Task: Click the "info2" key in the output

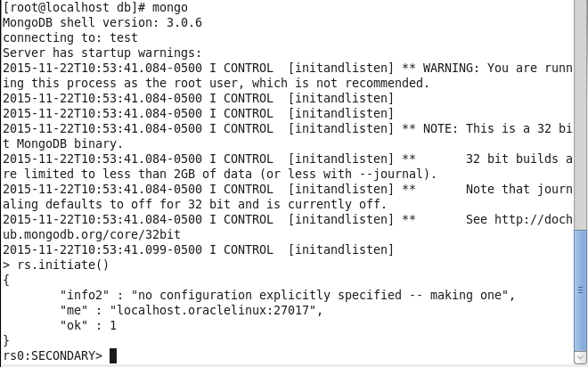Action: [x=85, y=296]
